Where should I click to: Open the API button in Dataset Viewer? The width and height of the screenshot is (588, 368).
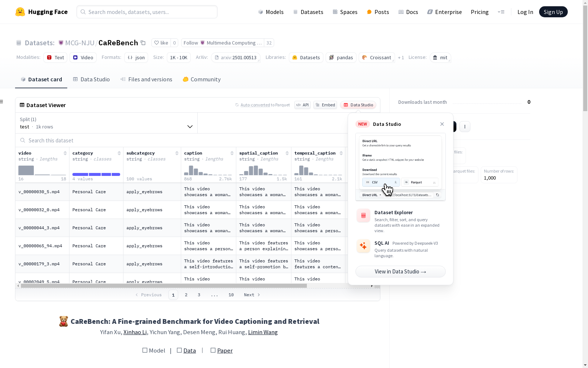[302, 105]
